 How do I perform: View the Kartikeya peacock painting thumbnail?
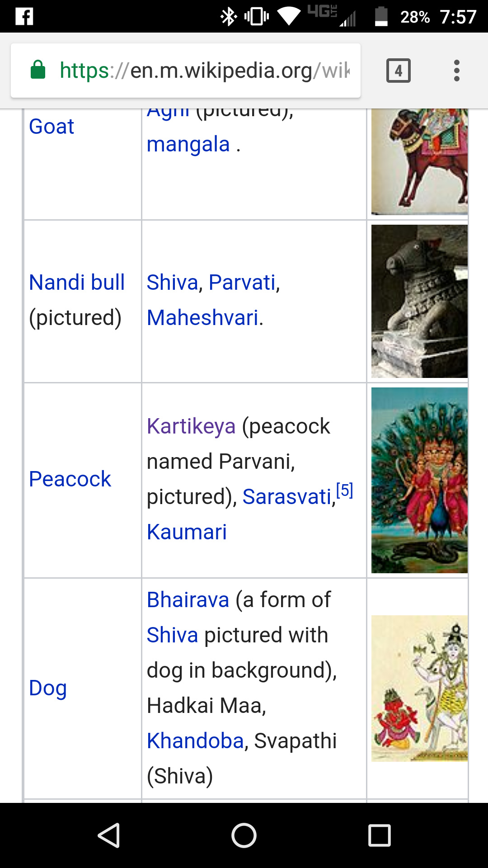tap(419, 480)
